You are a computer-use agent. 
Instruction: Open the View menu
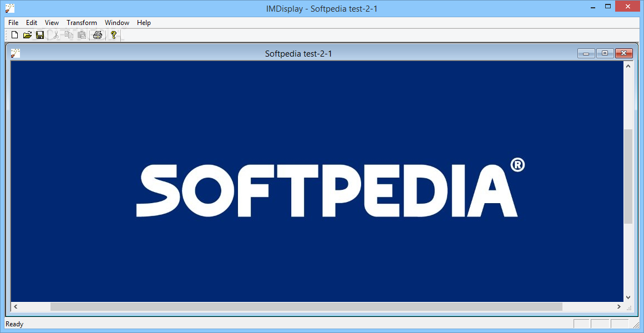(x=52, y=23)
